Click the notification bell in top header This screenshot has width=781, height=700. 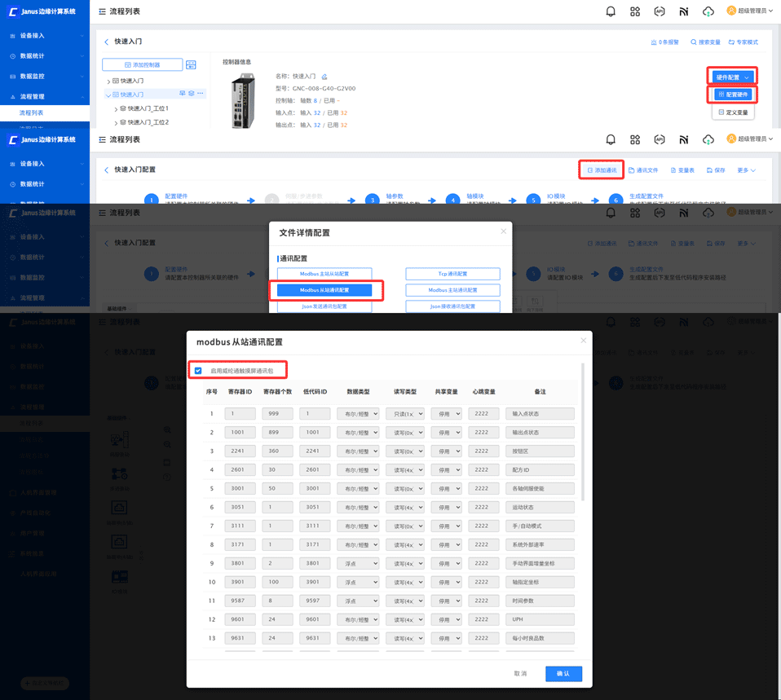pos(610,11)
